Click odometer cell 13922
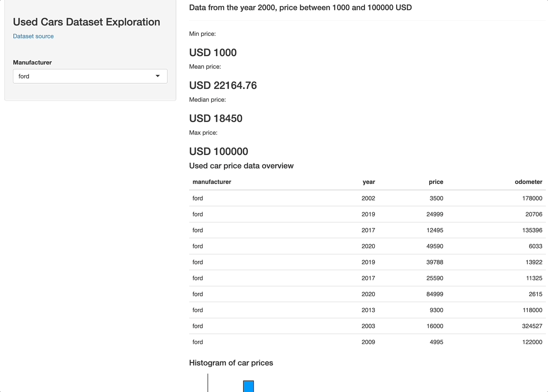 (x=534, y=262)
